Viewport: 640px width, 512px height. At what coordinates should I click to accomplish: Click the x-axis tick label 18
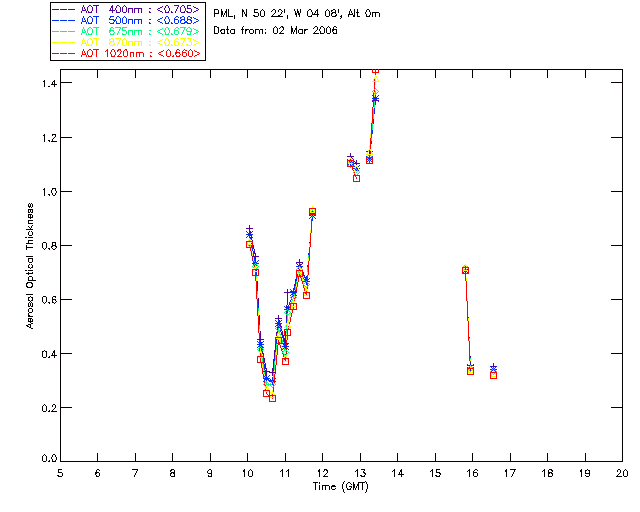click(x=547, y=474)
